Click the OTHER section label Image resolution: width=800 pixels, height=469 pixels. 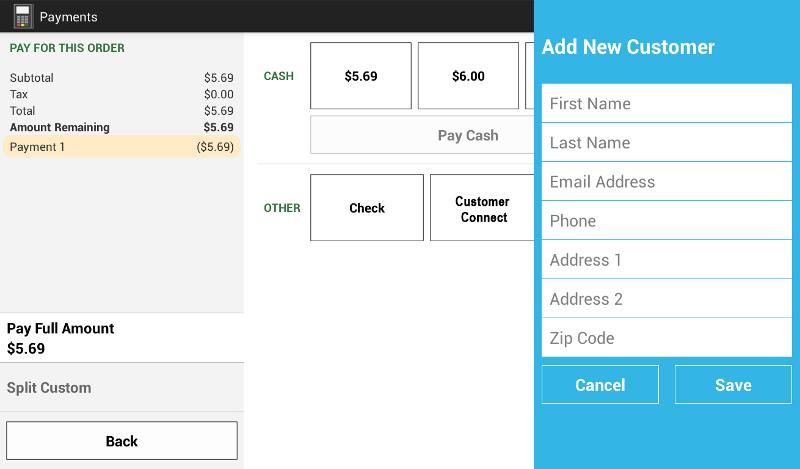282,208
